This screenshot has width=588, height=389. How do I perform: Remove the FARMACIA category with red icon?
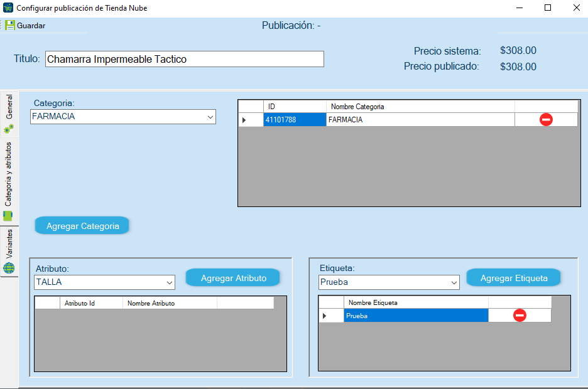546,120
